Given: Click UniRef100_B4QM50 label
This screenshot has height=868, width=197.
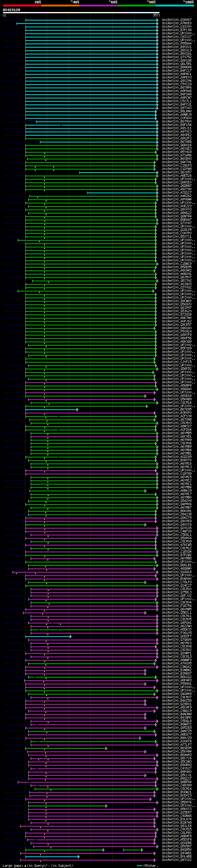Looking at the screenshot, I should click(177, 850).
